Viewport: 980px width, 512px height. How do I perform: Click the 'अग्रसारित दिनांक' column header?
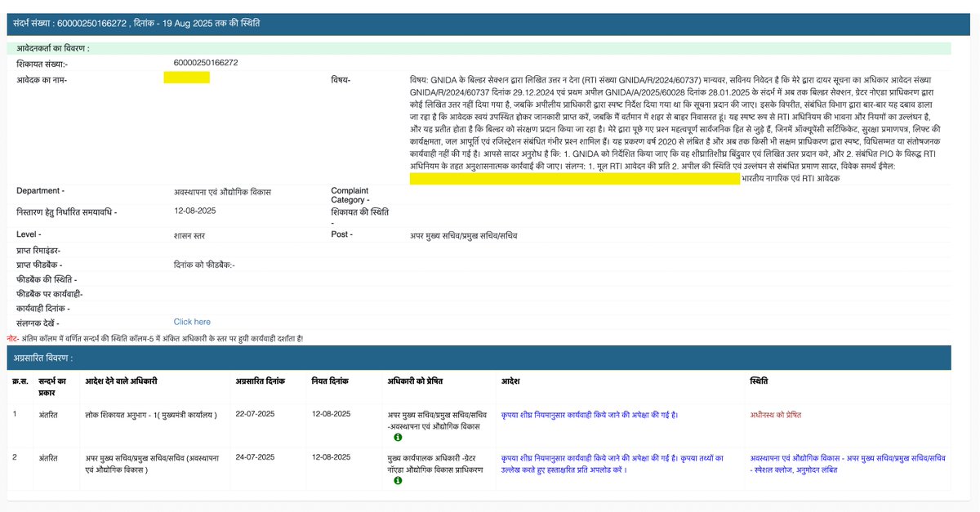coord(261,381)
